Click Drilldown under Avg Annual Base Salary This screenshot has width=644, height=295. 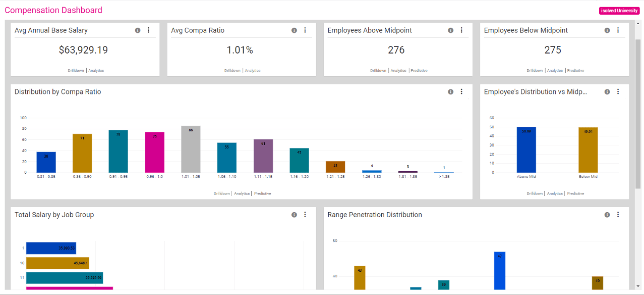76,71
